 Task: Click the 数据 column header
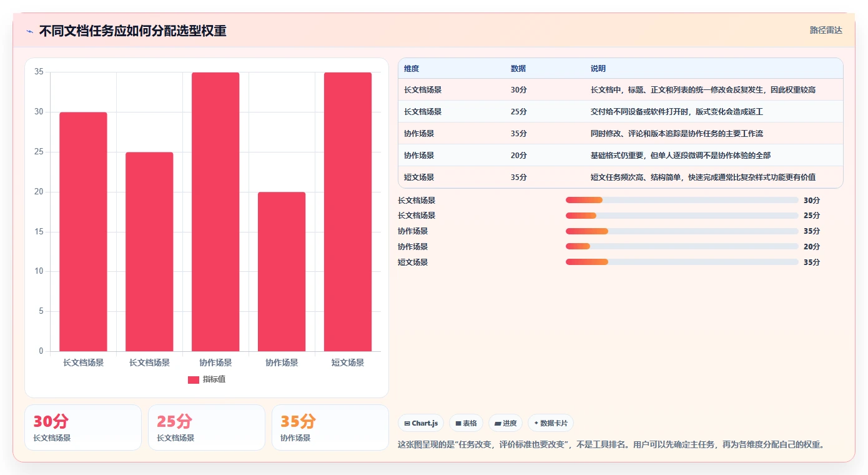(x=518, y=69)
